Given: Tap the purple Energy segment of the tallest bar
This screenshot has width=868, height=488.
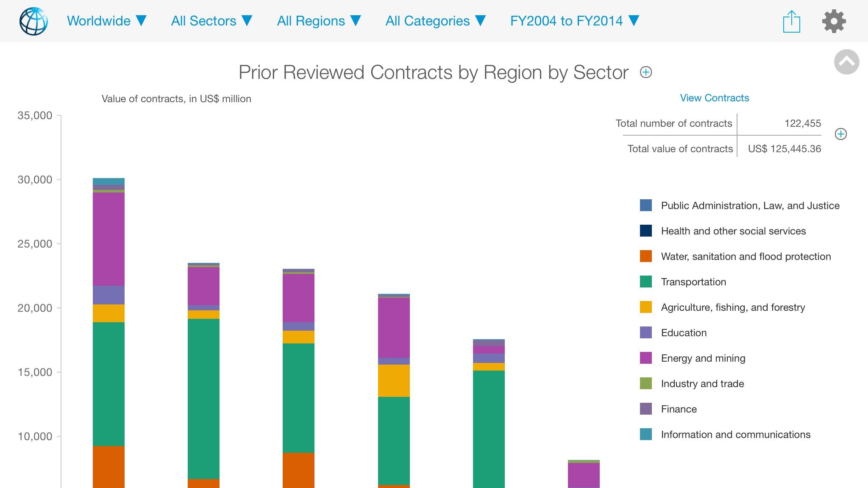Looking at the screenshot, I should pos(108,239).
